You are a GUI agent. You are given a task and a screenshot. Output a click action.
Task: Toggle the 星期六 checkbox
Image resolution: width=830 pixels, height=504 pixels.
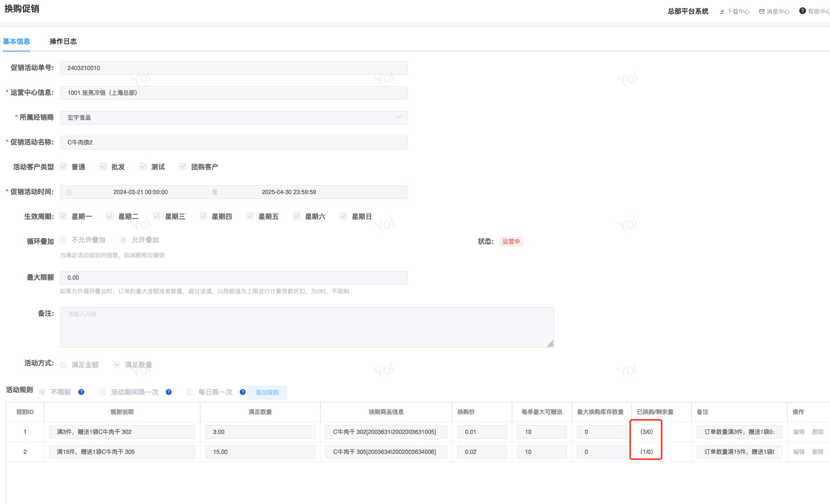coord(297,216)
